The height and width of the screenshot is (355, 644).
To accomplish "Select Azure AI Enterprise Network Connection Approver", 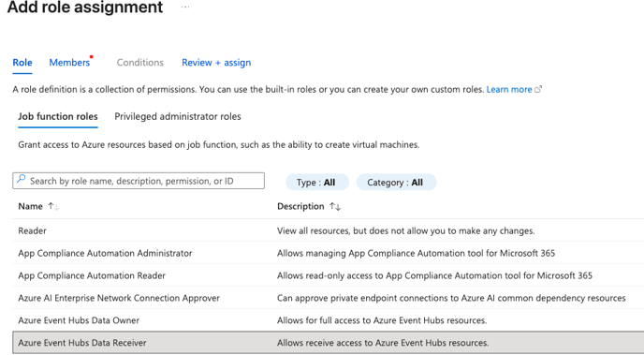I will pos(329,298).
